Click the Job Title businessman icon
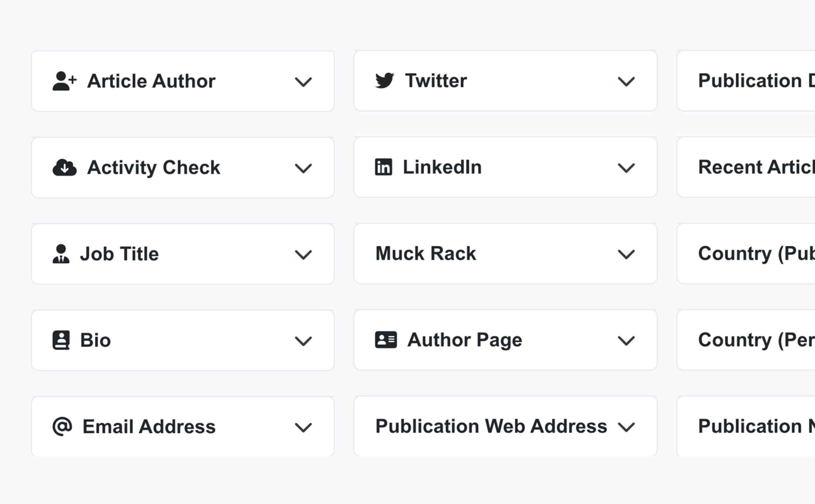The width and height of the screenshot is (815, 504). coord(61,254)
